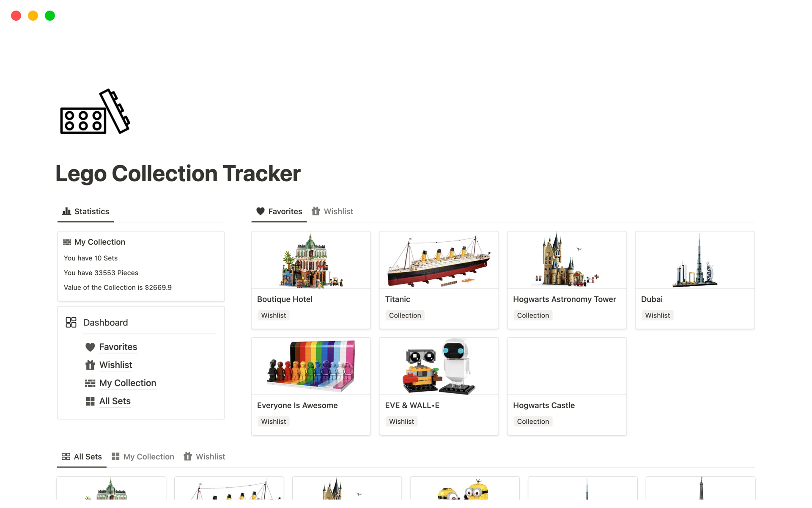Select the Titanic set card
The height and width of the screenshot is (508, 812).
coord(439,280)
